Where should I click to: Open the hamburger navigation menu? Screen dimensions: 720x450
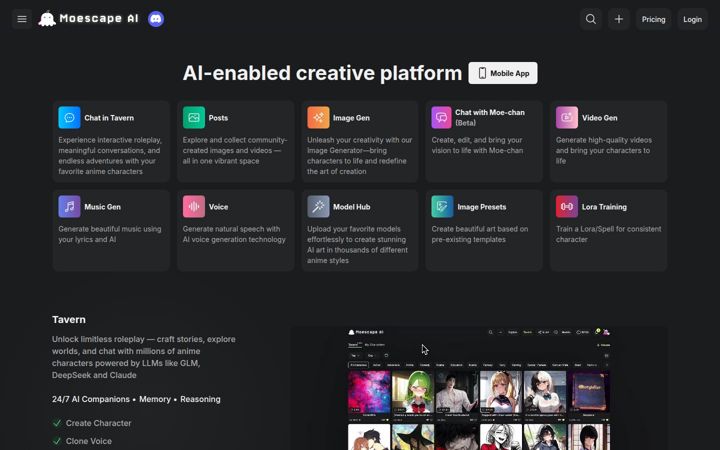(22, 19)
